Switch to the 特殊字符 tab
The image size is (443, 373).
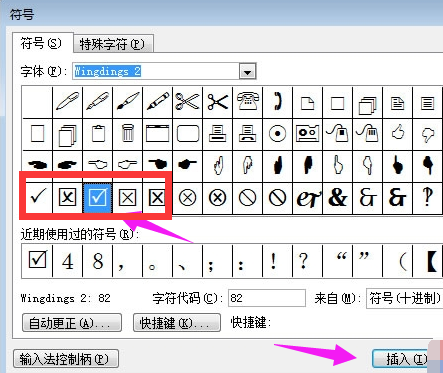(x=113, y=44)
